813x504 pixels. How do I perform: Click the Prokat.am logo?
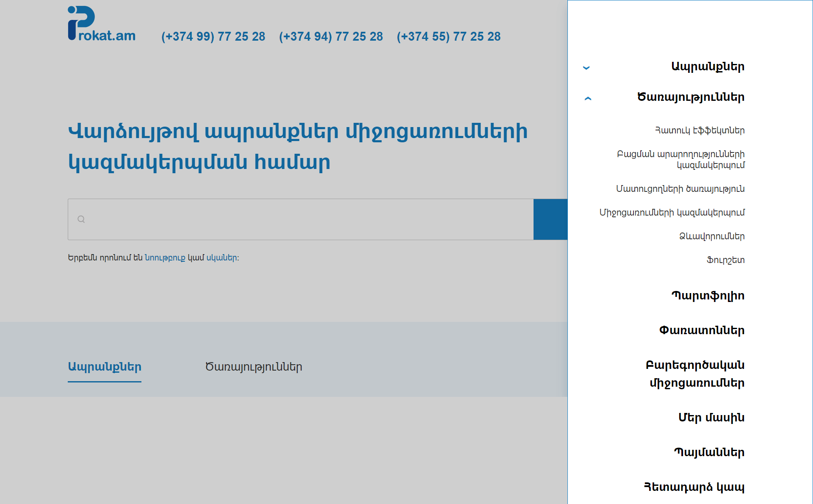pyautogui.click(x=102, y=24)
